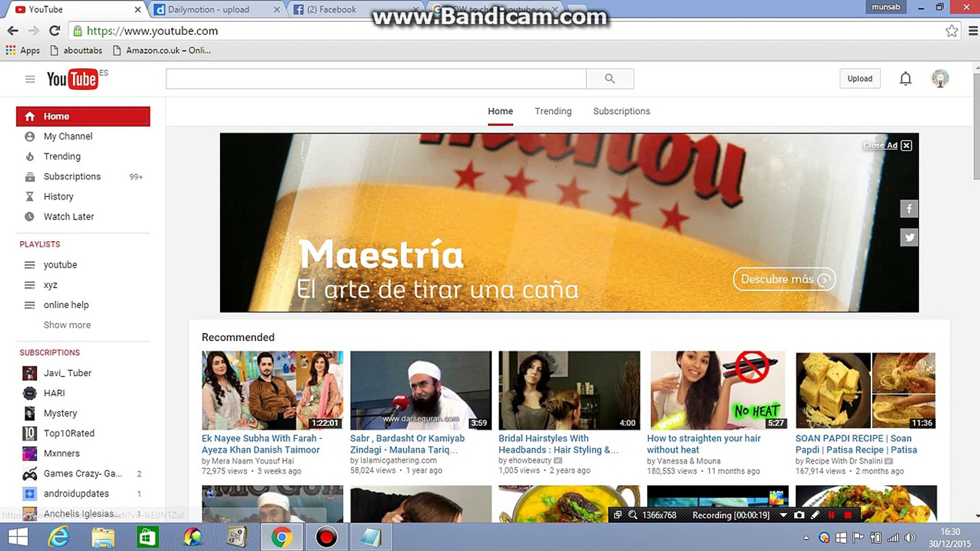Reload the page in Chrome
This screenshot has width=980, height=551.
[x=55, y=31]
